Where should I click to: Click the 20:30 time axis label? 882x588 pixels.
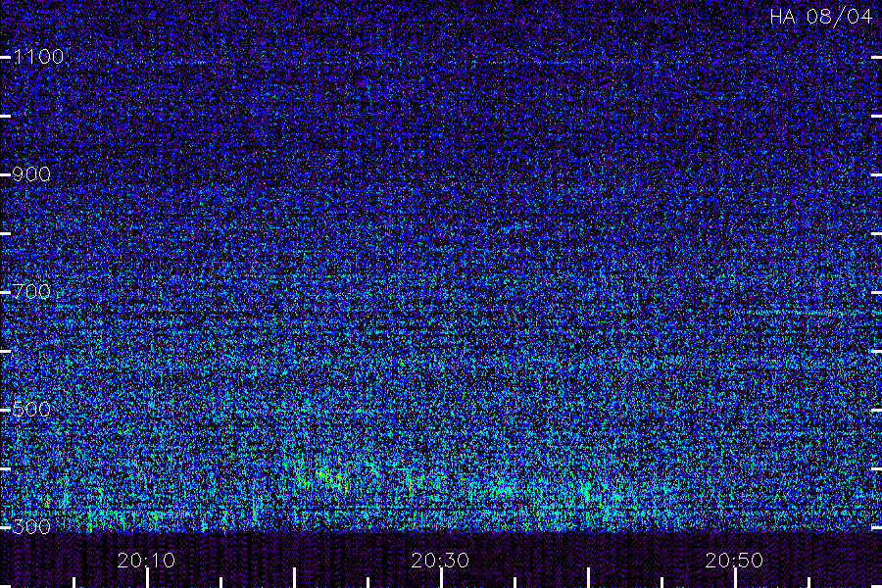[440, 561]
